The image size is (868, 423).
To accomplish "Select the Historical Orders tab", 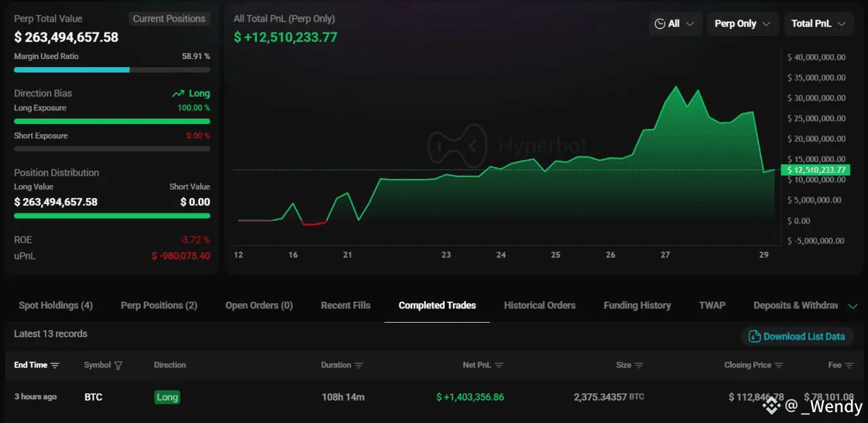I will (x=539, y=305).
